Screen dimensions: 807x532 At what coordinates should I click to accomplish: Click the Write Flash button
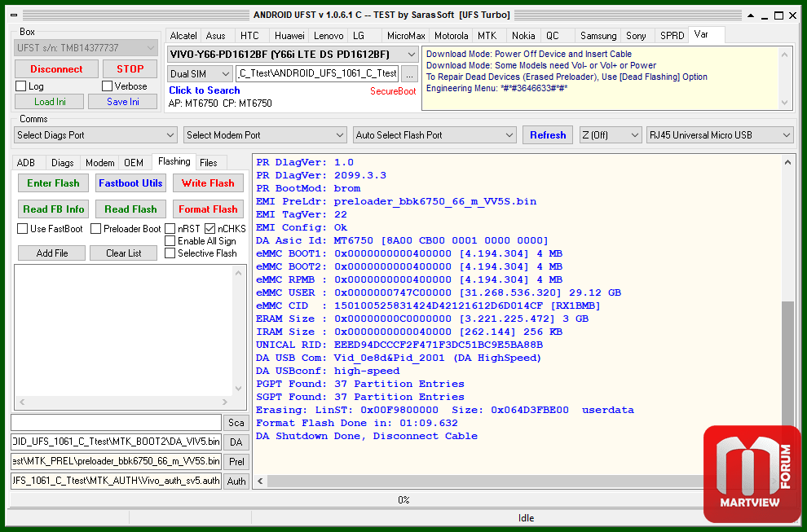[x=208, y=183]
